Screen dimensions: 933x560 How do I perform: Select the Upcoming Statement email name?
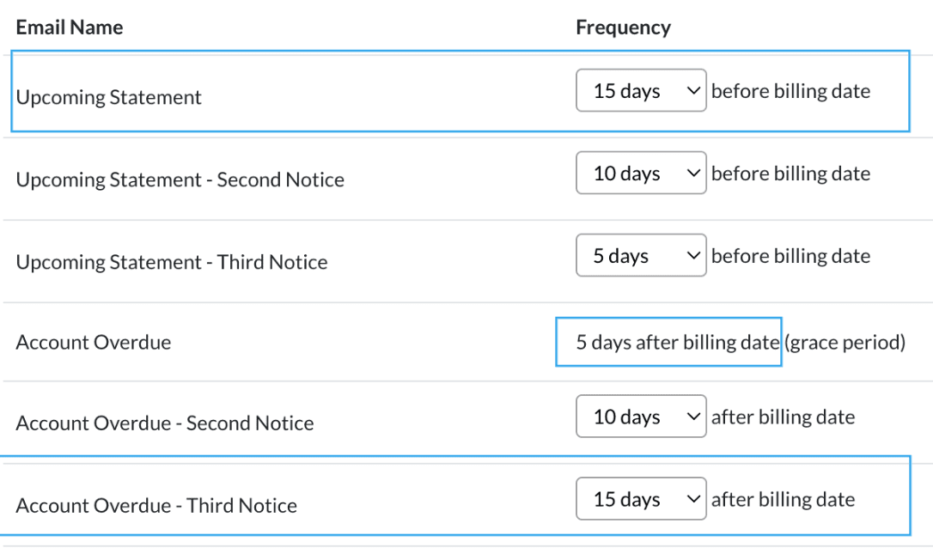(109, 97)
